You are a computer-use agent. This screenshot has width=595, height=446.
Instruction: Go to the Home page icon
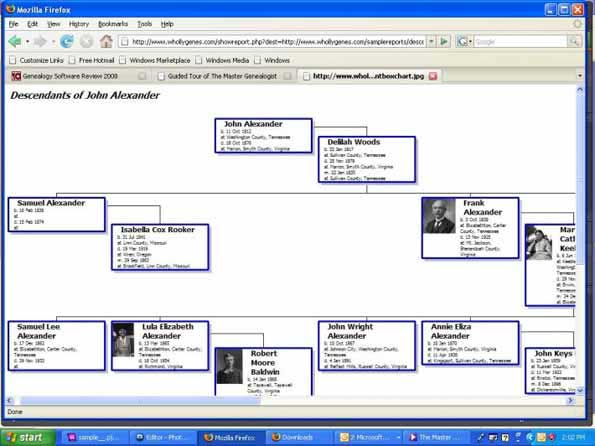click(x=106, y=41)
